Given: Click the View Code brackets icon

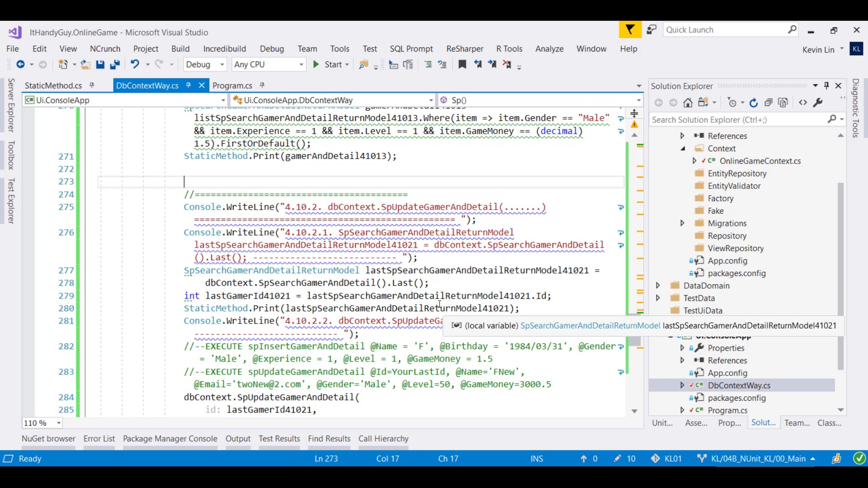Looking at the screenshot, I should pyautogui.click(x=803, y=103).
